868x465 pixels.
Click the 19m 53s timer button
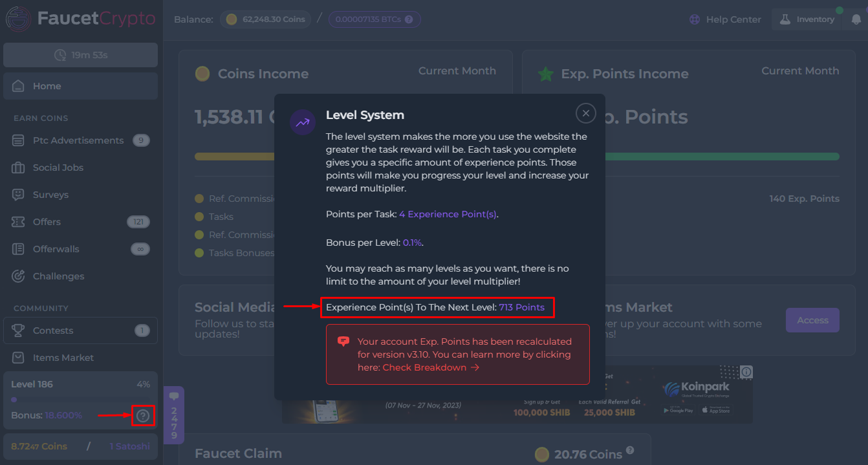pyautogui.click(x=80, y=55)
